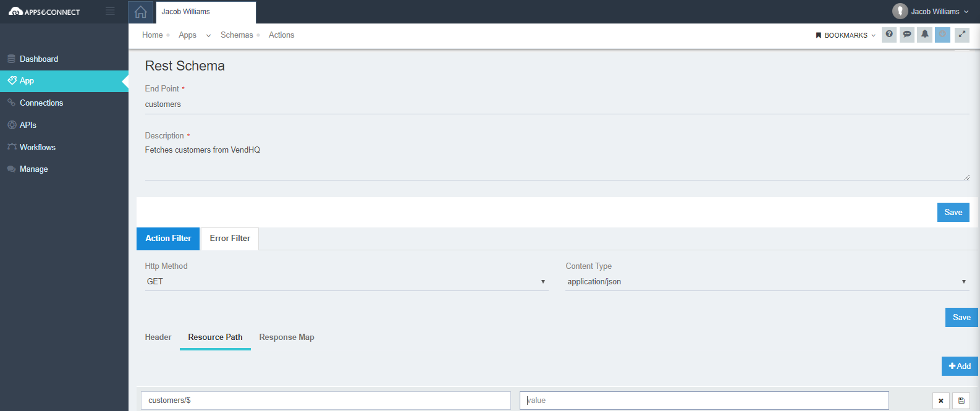Click the Description textarea resize handle
Image resolution: width=980 pixels, height=411 pixels.
966,177
